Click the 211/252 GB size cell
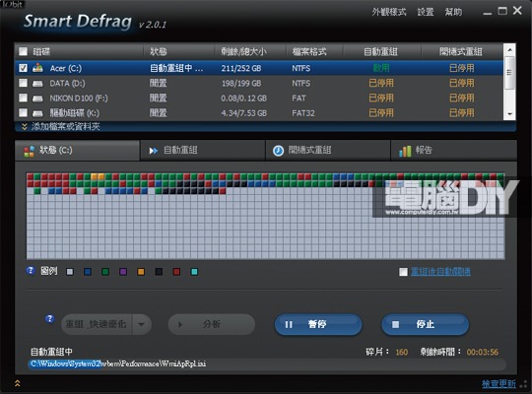This screenshot has width=532, height=394. (x=241, y=68)
